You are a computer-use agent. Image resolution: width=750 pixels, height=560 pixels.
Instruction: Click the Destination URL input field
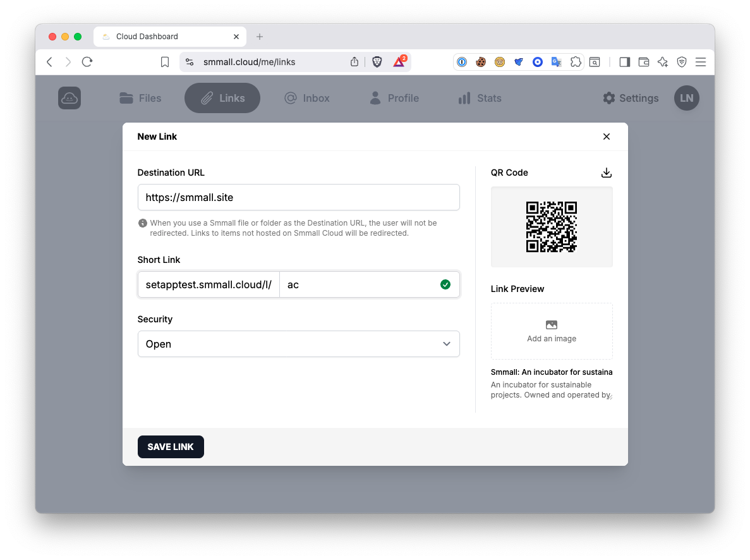coord(298,197)
